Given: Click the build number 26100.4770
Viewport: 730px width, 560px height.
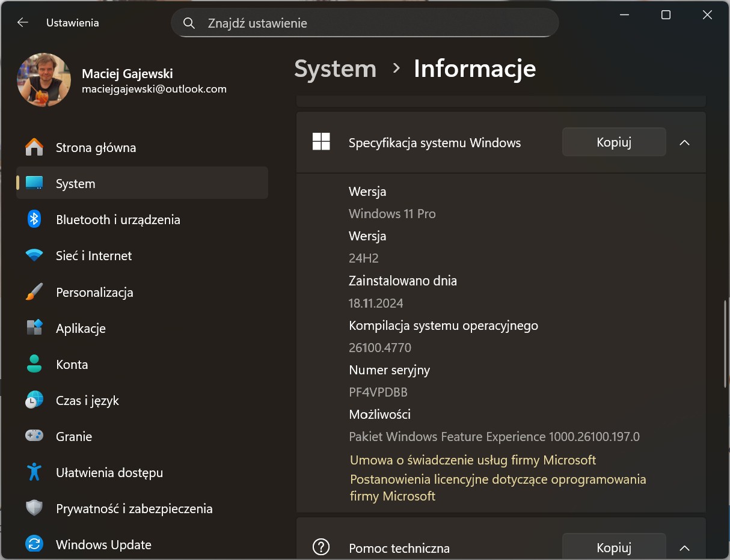Looking at the screenshot, I should (x=380, y=347).
